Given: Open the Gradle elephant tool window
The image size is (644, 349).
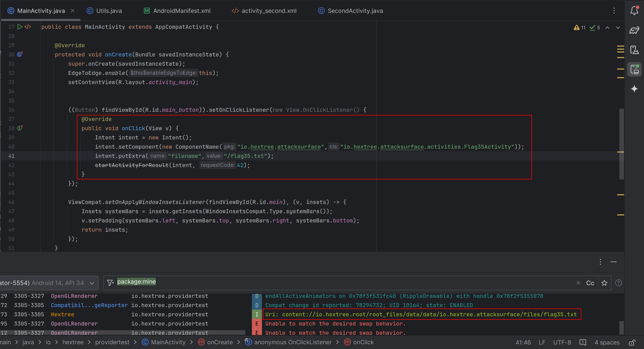Looking at the screenshot, I should click(x=634, y=30).
